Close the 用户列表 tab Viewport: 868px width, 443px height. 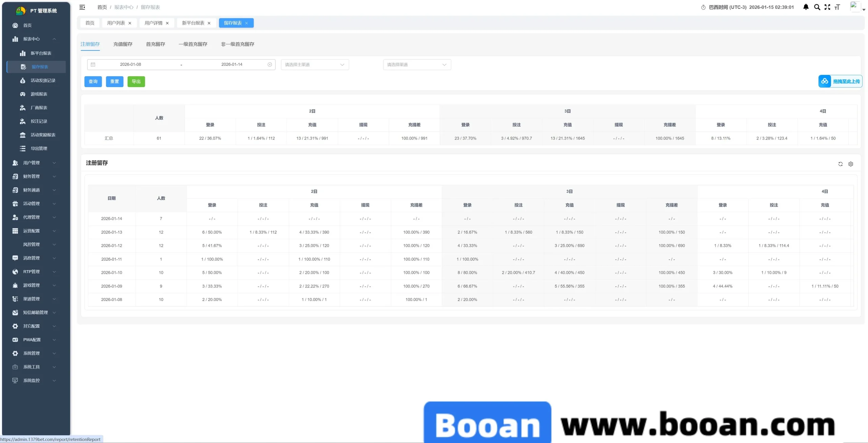(x=130, y=23)
